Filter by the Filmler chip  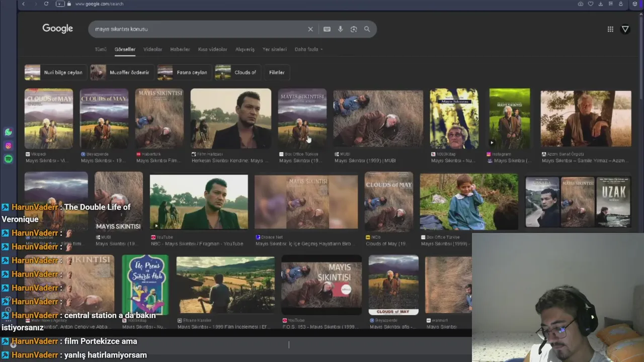277,72
